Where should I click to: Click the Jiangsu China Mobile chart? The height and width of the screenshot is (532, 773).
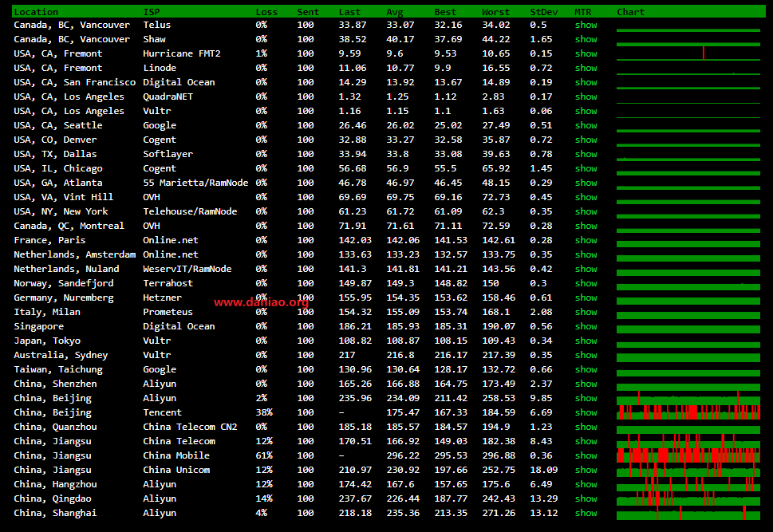point(688,455)
